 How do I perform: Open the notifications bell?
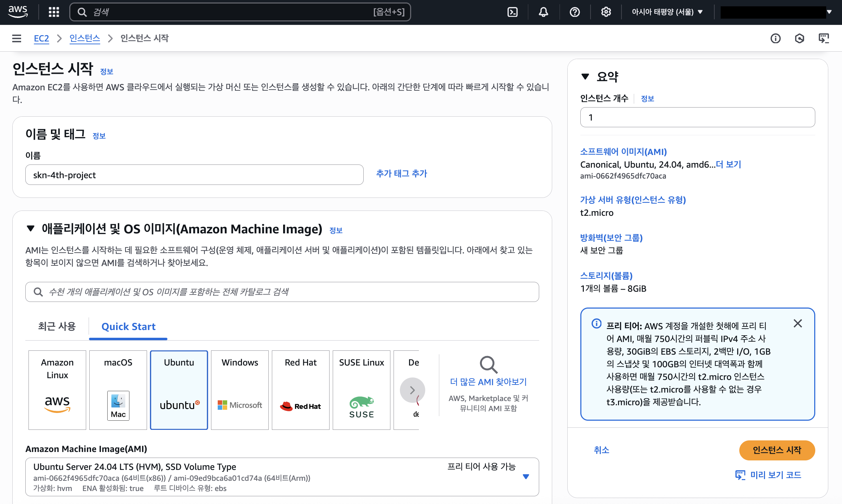(543, 12)
